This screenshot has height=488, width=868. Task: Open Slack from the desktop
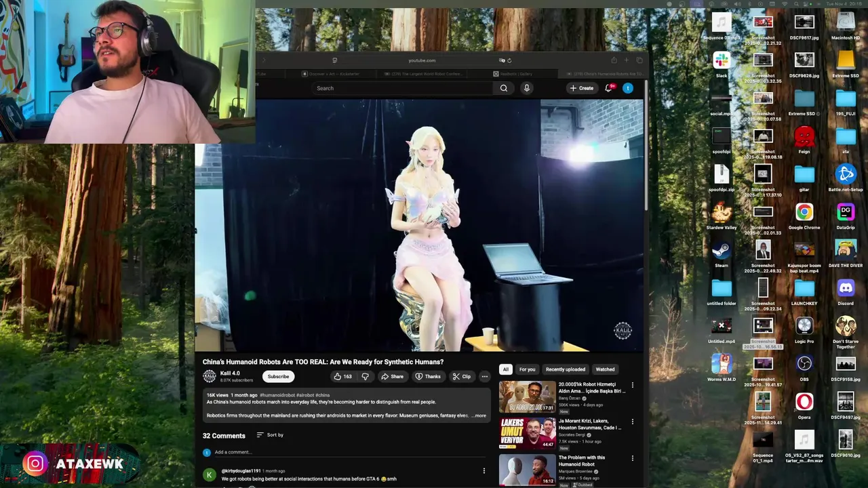722,60
